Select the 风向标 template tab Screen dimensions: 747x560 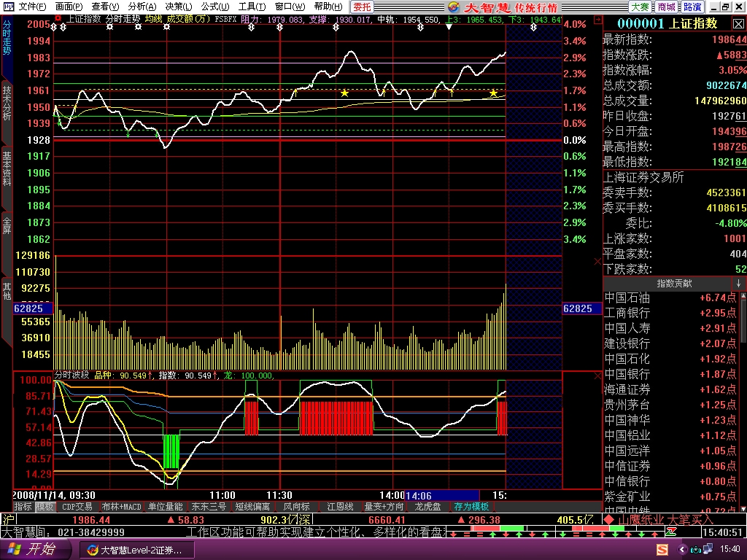click(x=296, y=507)
